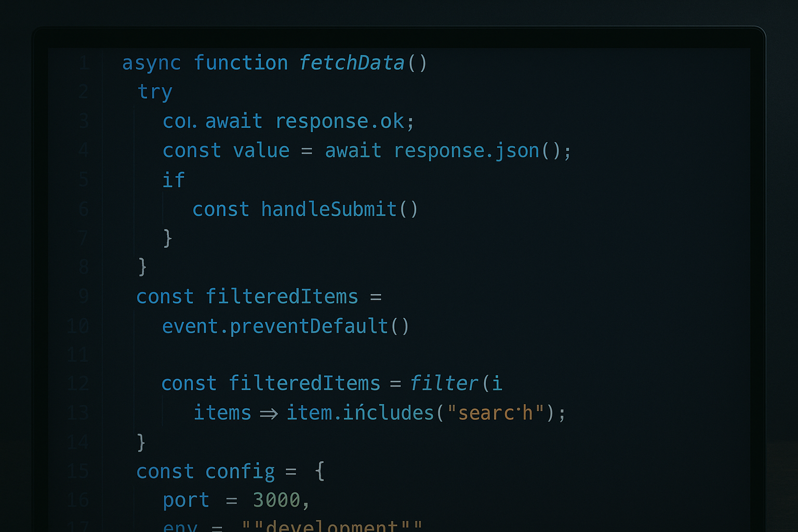Click the 3000 port number value
798x532 pixels.
276,500
